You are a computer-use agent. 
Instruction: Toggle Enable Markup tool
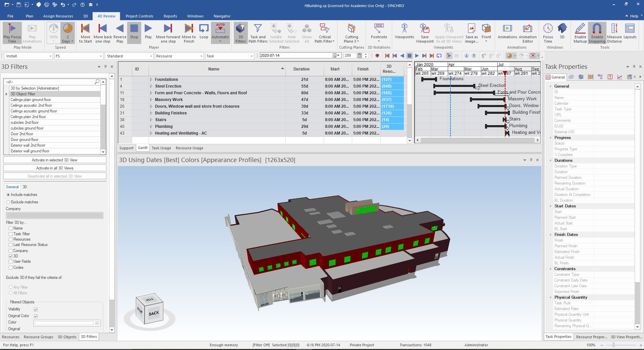[x=580, y=33]
